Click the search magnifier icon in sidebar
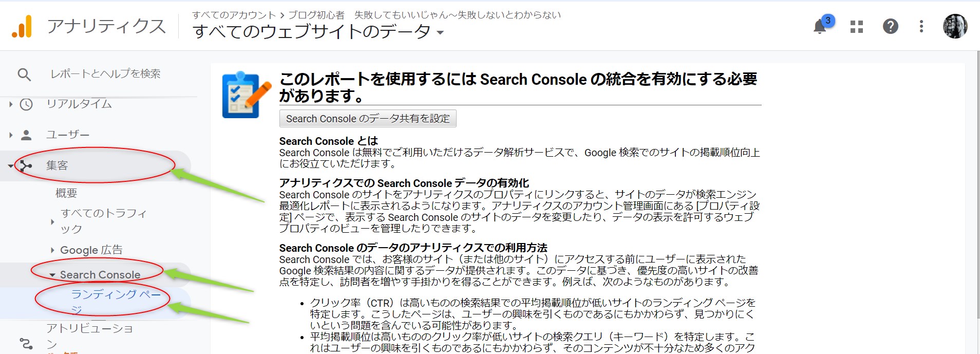The height and width of the screenshot is (354, 980). tap(24, 74)
